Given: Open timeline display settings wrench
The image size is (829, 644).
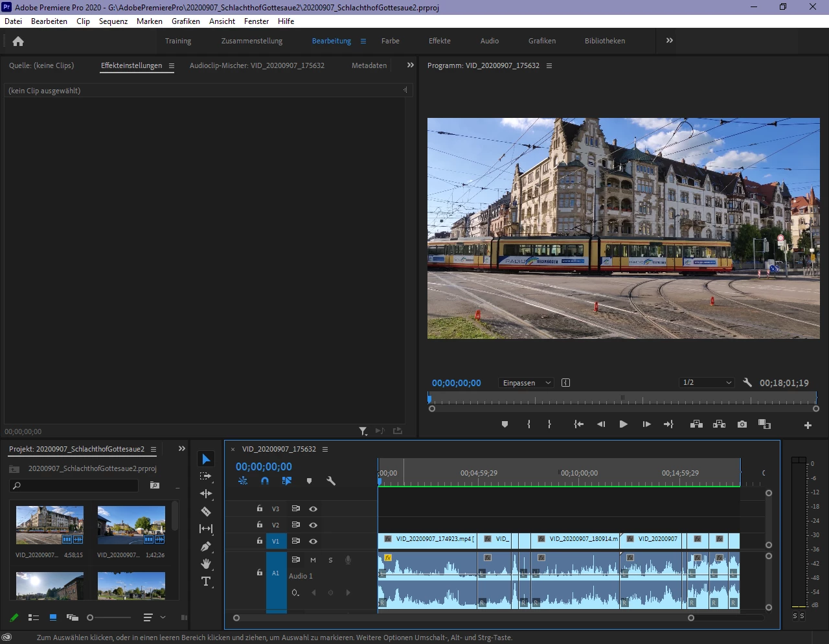Looking at the screenshot, I should [331, 481].
